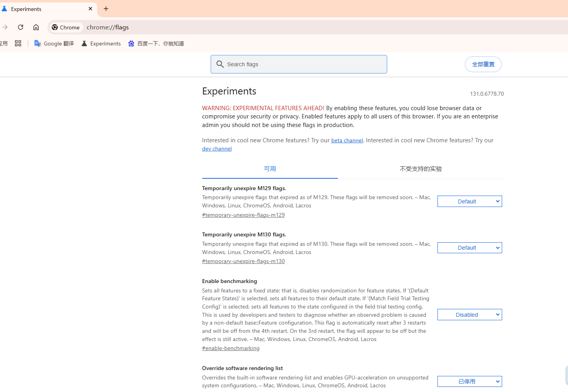Image resolution: width=568 pixels, height=392 pixels.
Task: Click the Temporarily unexpire M130 flags title
Action: 244,234
